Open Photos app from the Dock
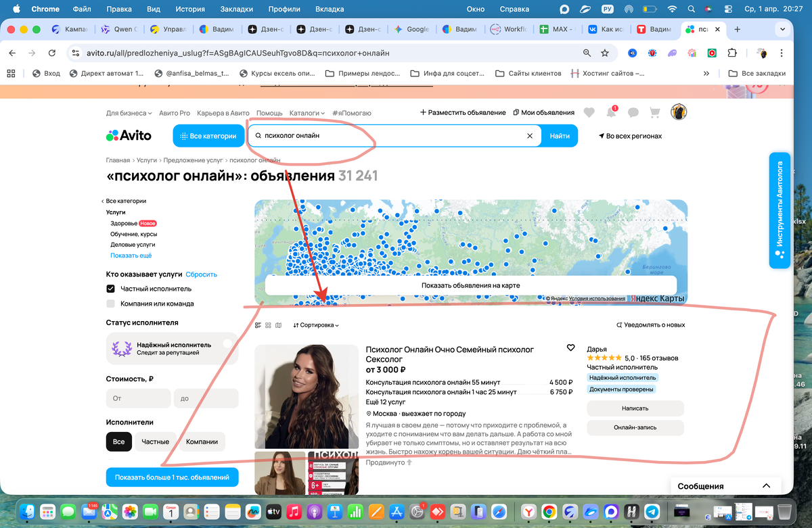This screenshot has height=528, width=812. (130, 512)
